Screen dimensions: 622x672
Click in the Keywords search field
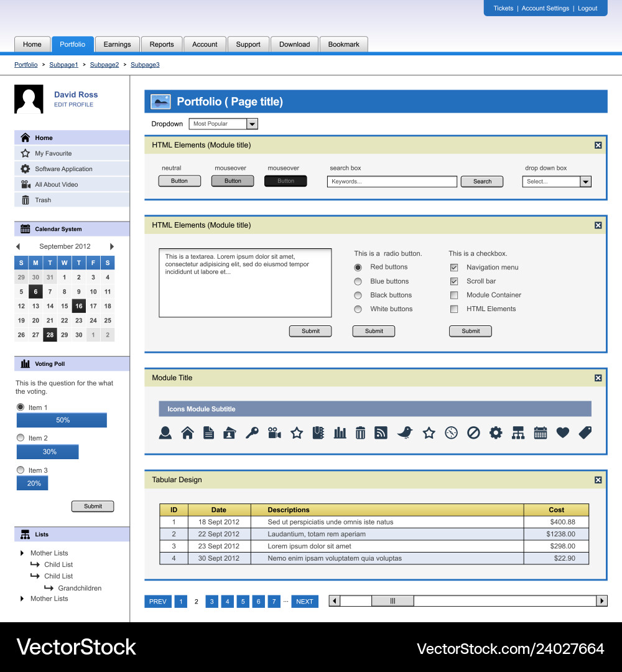pyautogui.click(x=392, y=182)
